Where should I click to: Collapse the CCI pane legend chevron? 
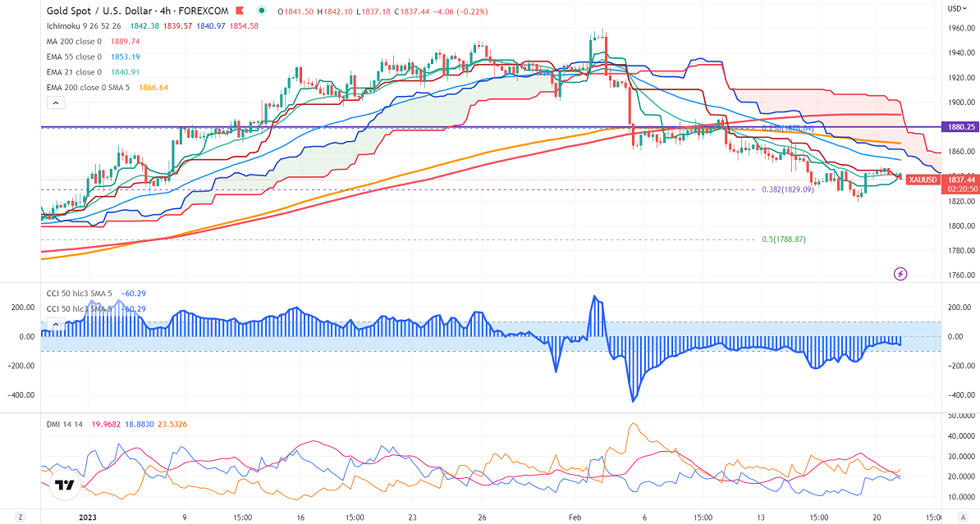(55, 324)
